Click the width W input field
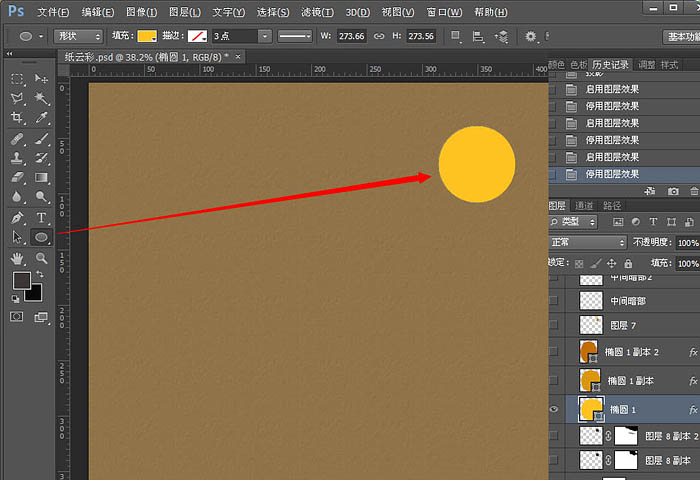 tap(351, 36)
